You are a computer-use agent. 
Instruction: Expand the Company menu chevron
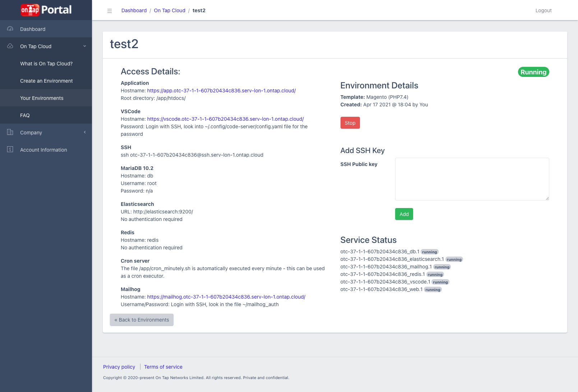pyautogui.click(x=85, y=132)
